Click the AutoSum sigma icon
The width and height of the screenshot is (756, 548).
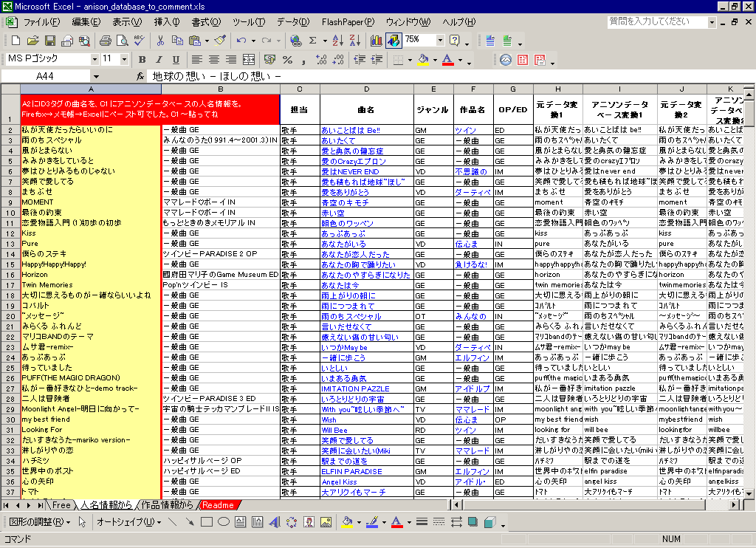313,40
